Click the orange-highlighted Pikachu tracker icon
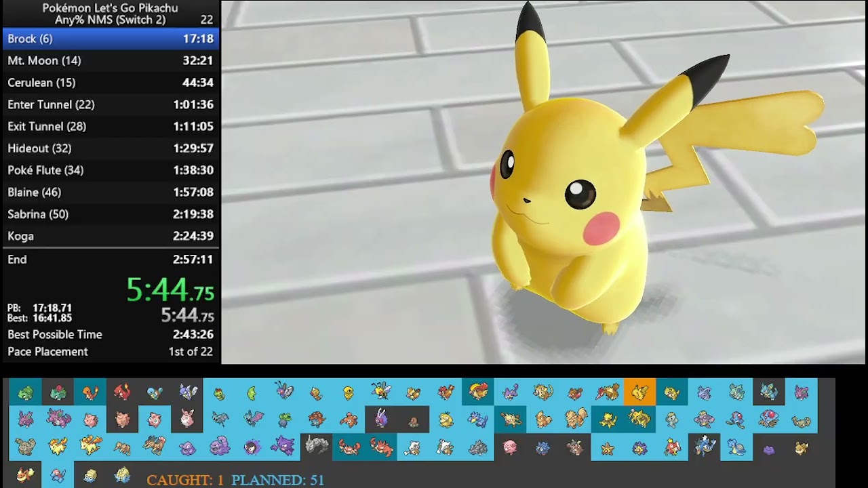Viewport: 868px width, 488px height. click(x=639, y=392)
